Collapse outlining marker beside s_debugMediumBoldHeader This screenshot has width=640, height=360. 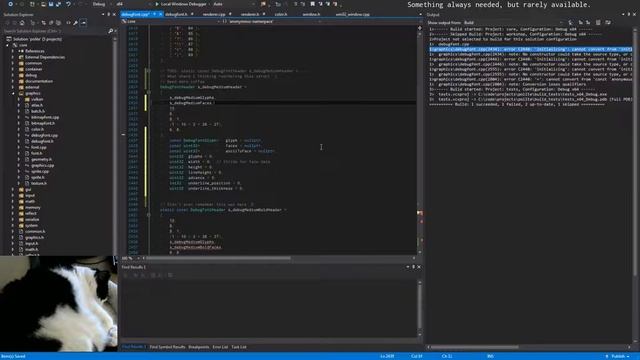click(149, 214)
